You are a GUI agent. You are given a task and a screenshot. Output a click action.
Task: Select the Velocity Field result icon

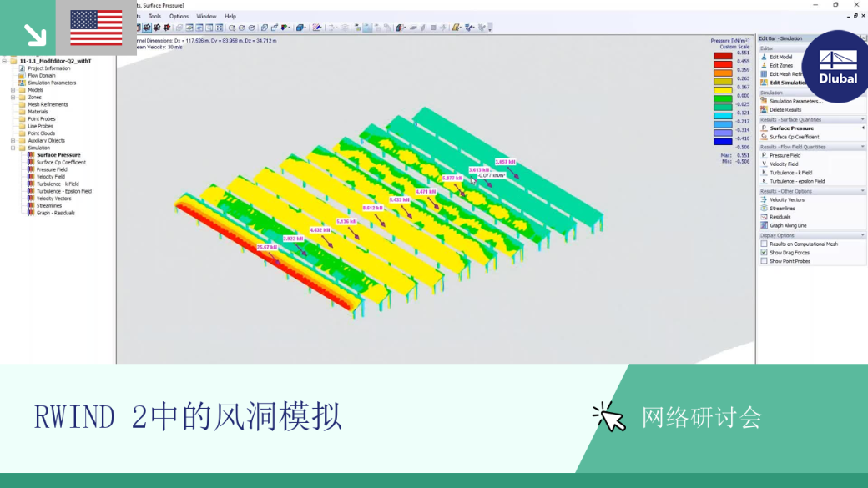tap(764, 164)
